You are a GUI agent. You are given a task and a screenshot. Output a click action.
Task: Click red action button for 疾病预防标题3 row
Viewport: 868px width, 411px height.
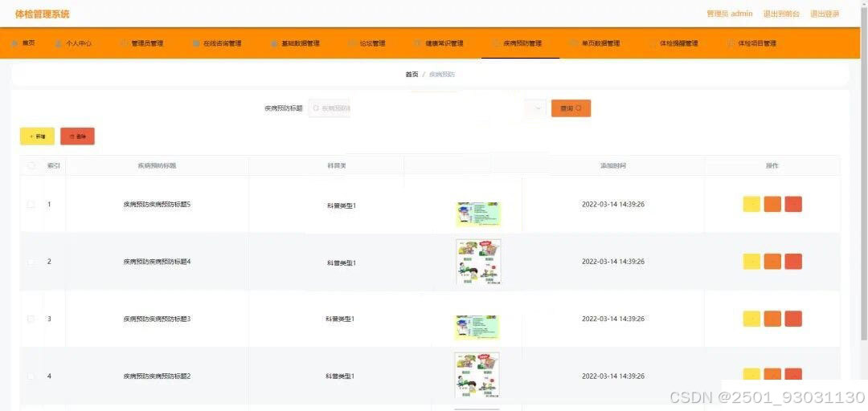pyautogui.click(x=793, y=319)
